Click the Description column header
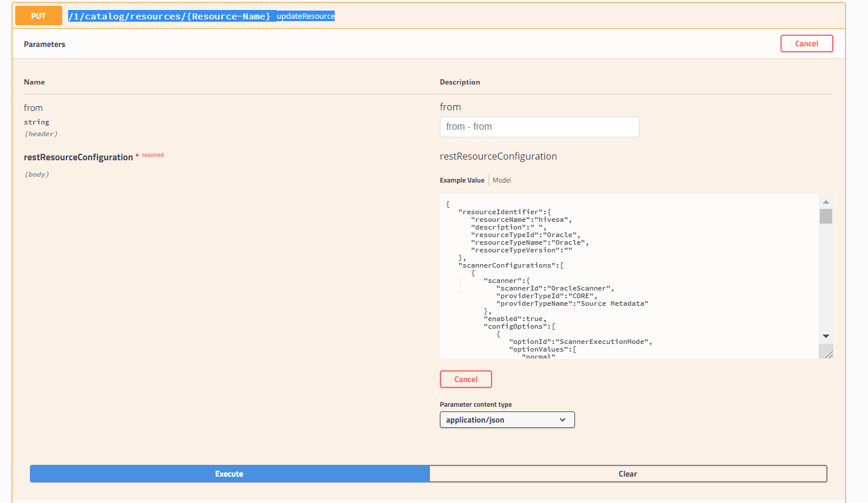Viewport: 868px width, 503px height. (x=460, y=82)
